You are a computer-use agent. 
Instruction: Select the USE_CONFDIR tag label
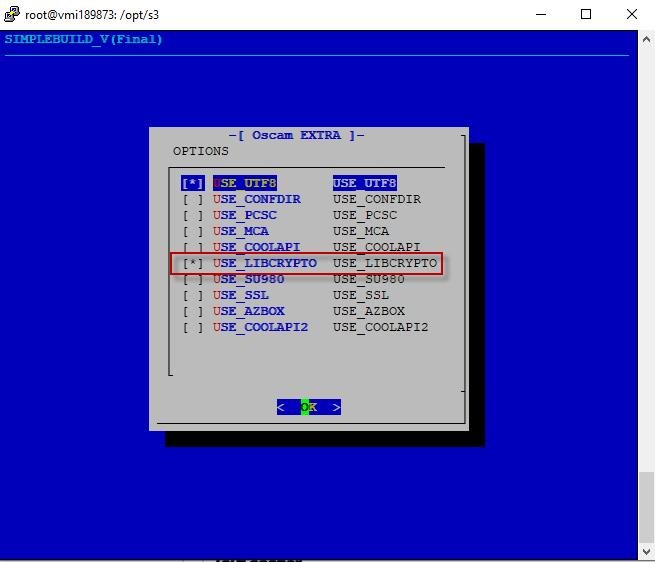257,199
